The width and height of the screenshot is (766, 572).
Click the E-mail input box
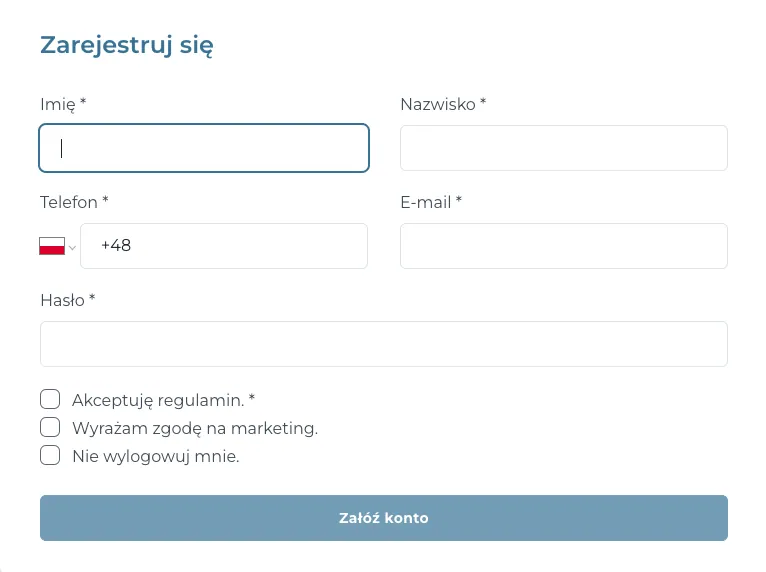563,246
